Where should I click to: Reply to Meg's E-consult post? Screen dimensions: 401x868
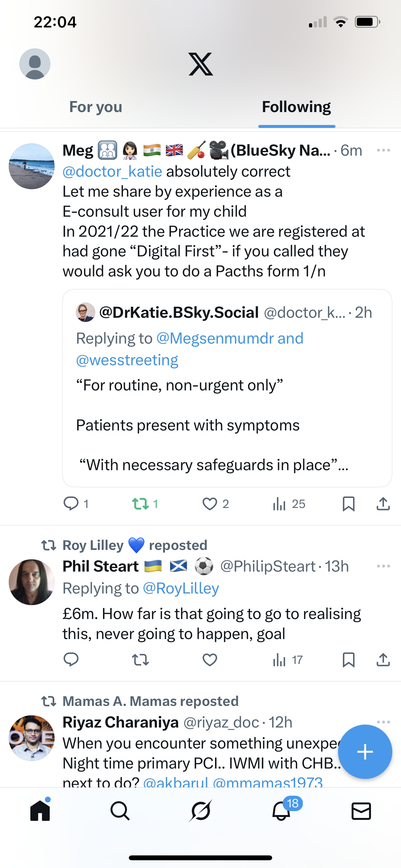click(71, 504)
